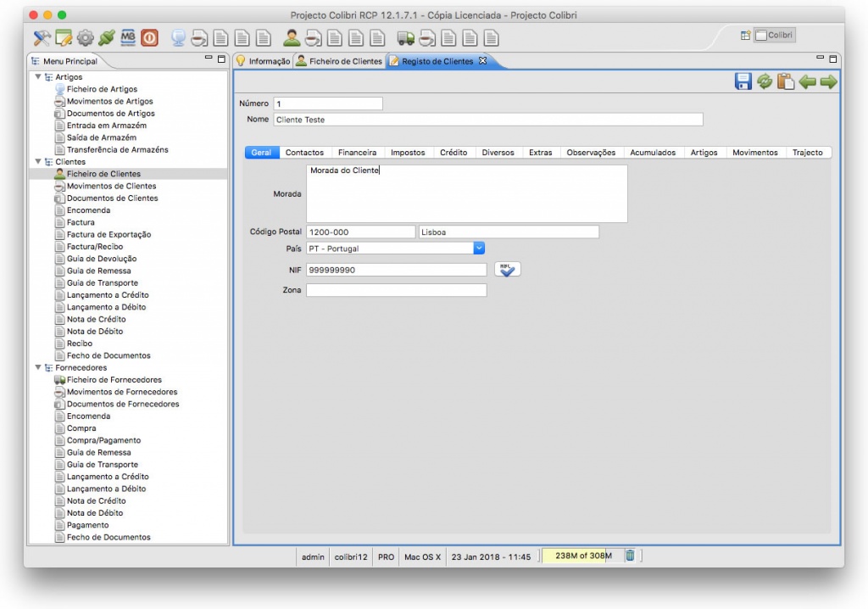
Task: Save the client record using the floppy disk icon
Action: (743, 81)
